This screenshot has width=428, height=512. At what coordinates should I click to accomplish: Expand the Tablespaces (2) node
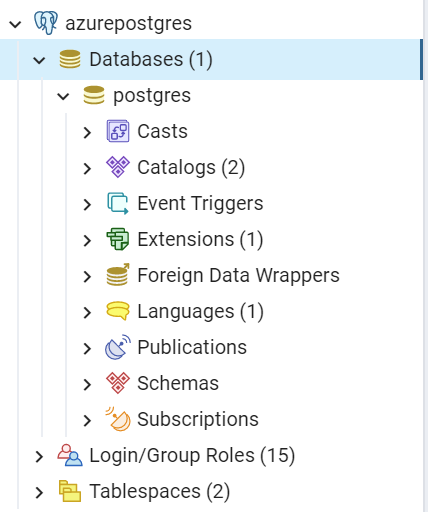click(39, 492)
